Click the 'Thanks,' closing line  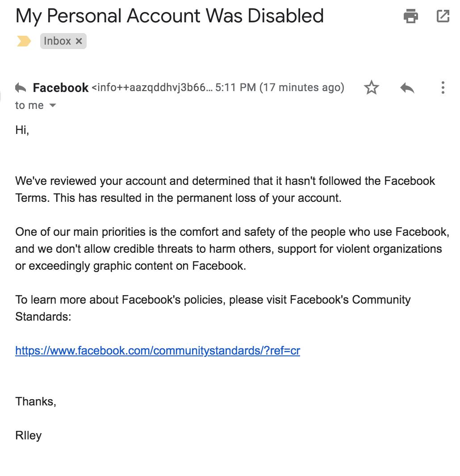click(36, 401)
